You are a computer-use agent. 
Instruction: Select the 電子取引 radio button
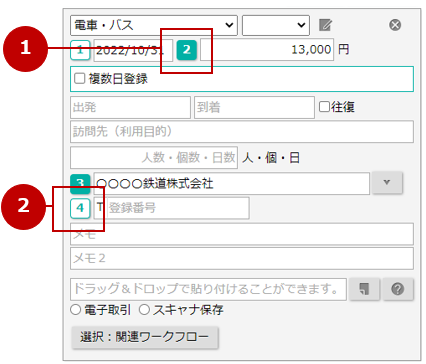[x=76, y=310]
